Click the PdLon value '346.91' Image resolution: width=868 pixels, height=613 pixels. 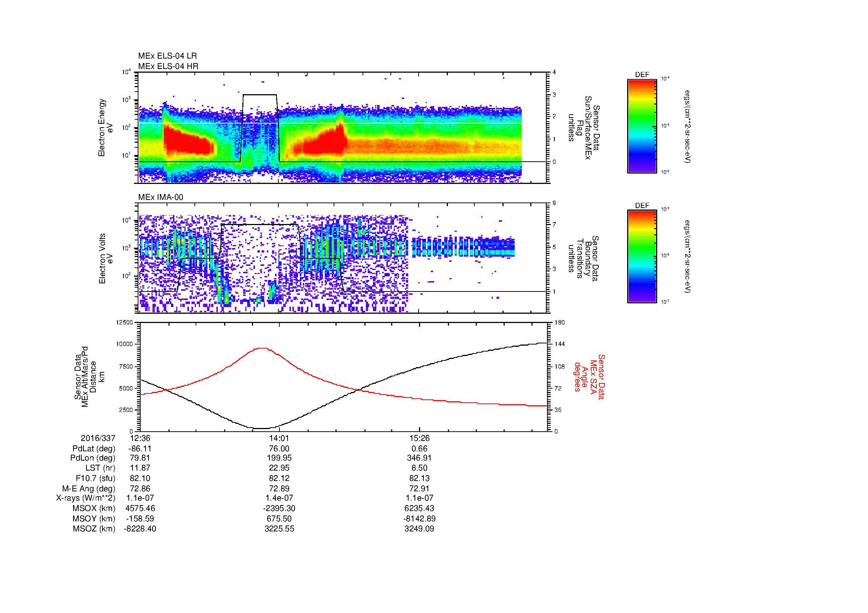(419, 458)
